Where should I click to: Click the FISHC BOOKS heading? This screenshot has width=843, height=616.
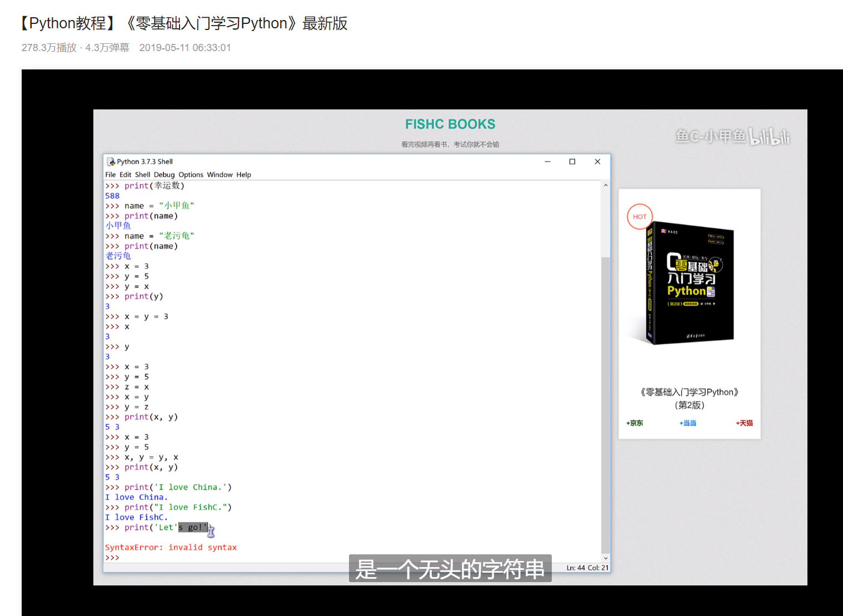click(x=450, y=124)
